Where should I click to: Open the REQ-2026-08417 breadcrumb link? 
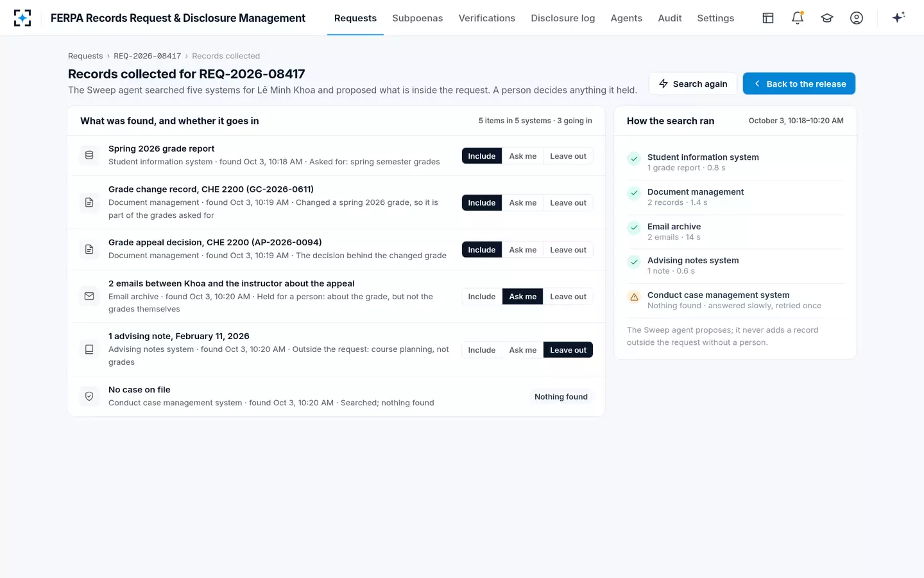point(148,56)
